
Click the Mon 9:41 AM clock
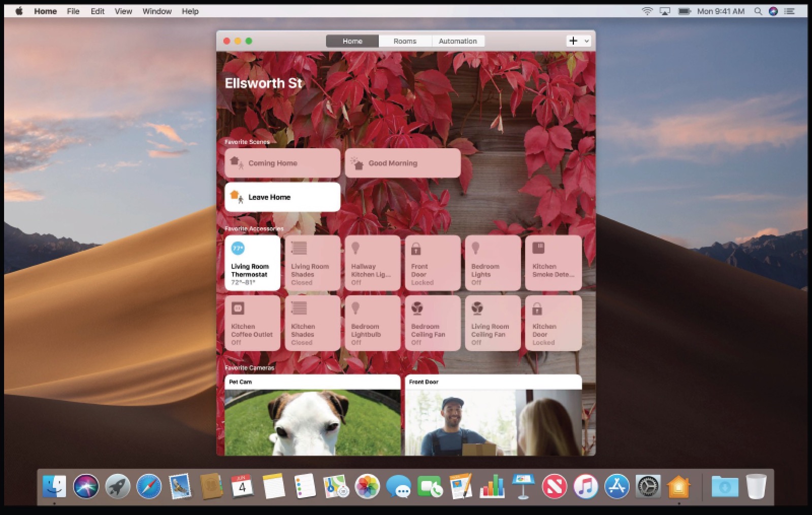click(721, 11)
